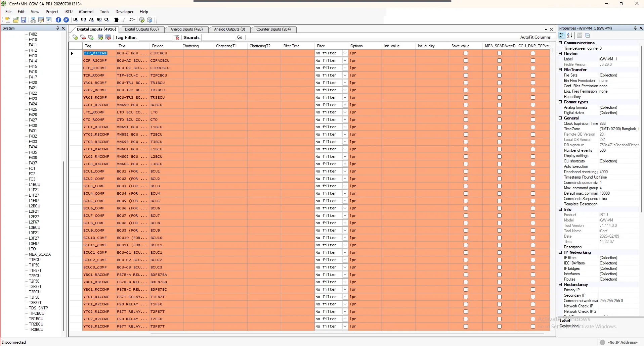This screenshot has height=346, width=644.
Task: Tick CCU_DNP_TCP checkbox for BCU10_COMF
Action: (x=533, y=238)
